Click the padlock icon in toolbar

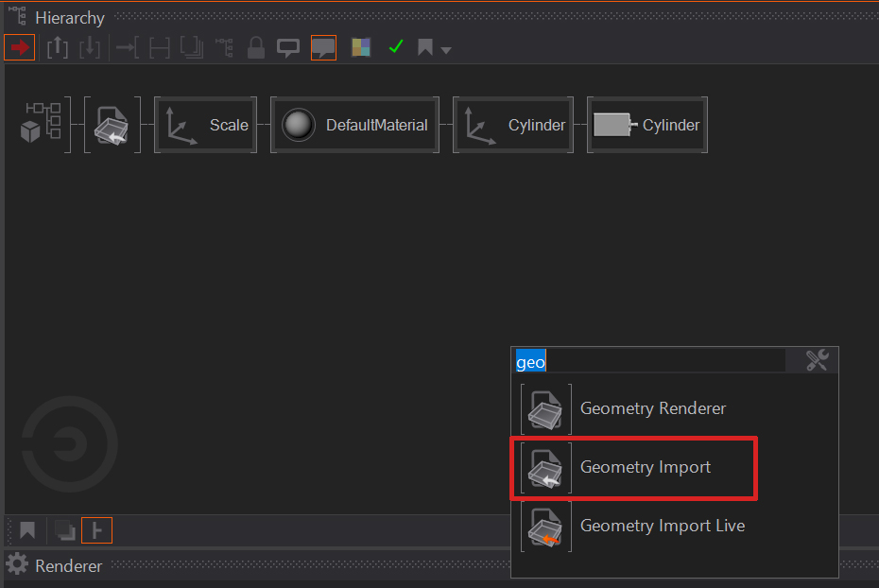(x=255, y=47)
